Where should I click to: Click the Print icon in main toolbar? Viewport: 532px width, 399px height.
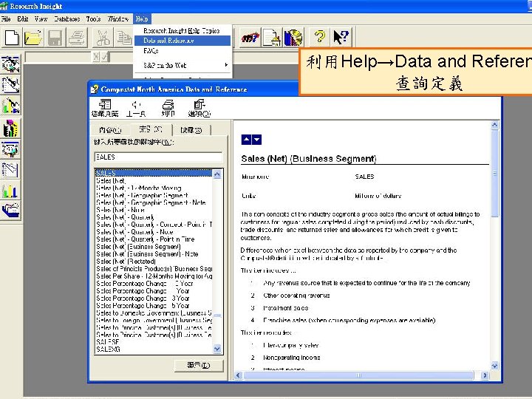pos(77,37)
